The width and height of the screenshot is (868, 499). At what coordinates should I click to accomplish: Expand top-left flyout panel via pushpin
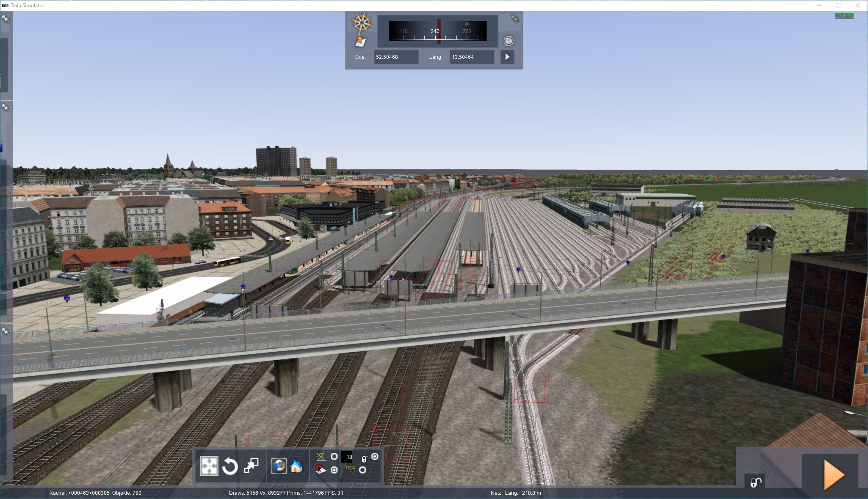click(x=6, y=19)
